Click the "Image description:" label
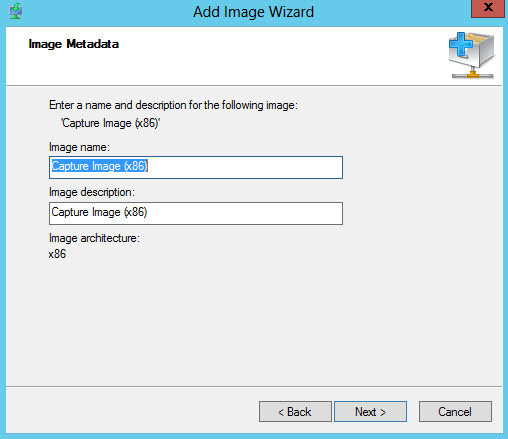 pos(92,192)
